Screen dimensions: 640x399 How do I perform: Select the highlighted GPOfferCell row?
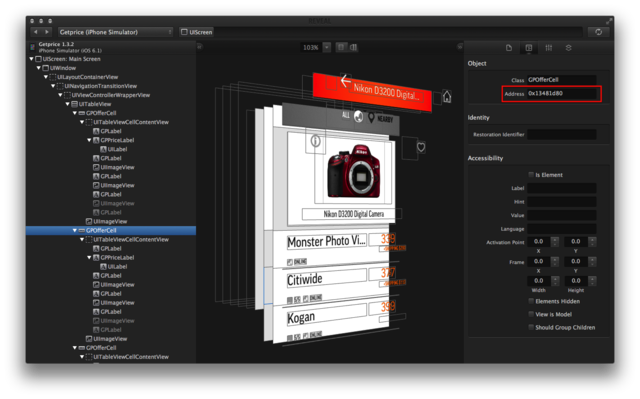111,230
